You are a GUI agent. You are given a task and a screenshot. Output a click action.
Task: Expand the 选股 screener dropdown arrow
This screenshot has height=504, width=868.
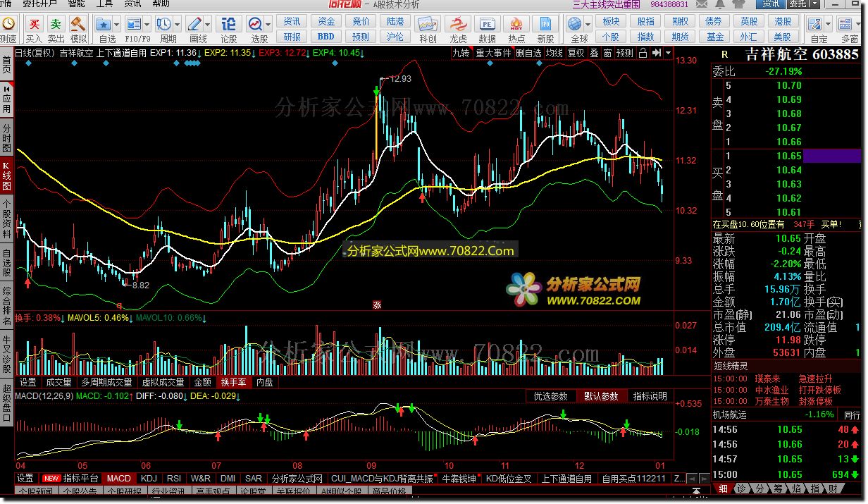pos(268,25)
